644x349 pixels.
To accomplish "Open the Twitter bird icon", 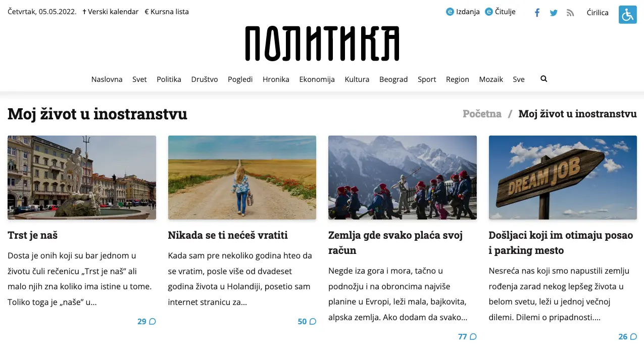I will [x=554, y=13].
